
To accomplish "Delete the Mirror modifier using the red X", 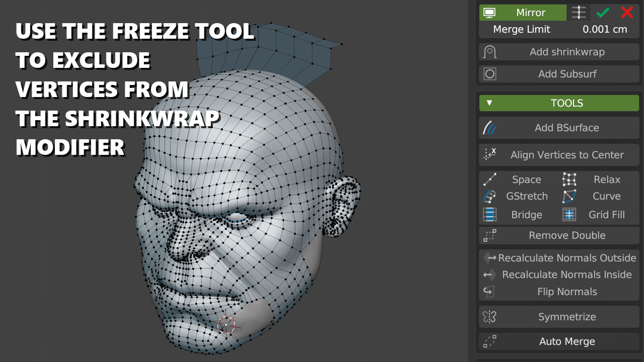I will click(627, 13).
